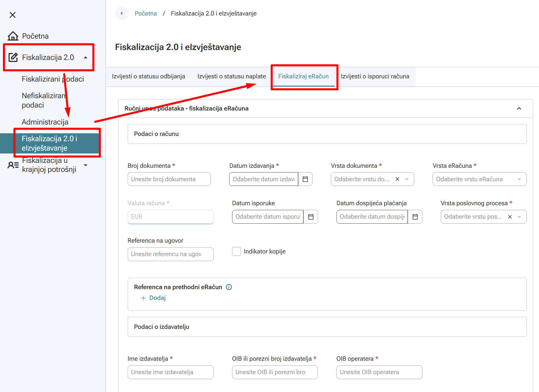Clear the Vrsta poslovnog procesa selection

click(x=510, y=217)
